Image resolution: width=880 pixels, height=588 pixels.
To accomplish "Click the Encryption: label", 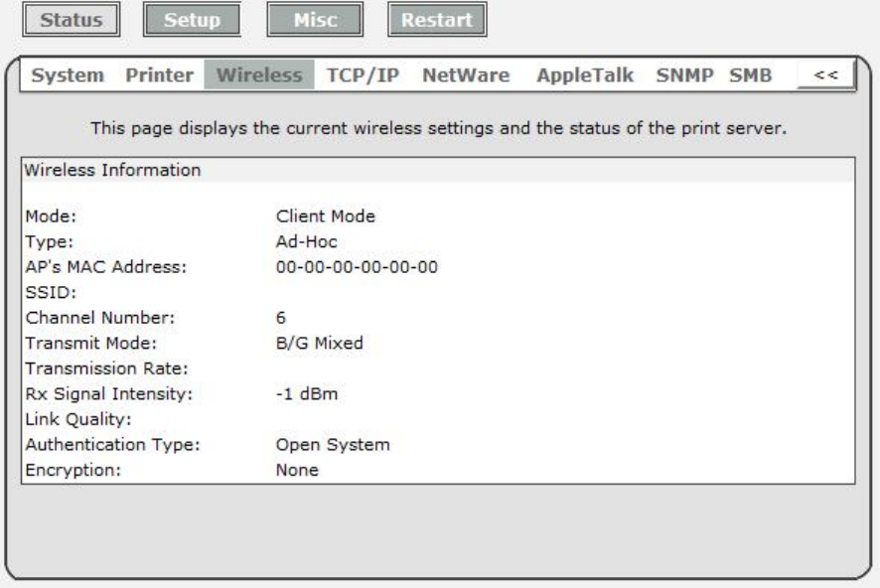I will (x=73, y=470).
